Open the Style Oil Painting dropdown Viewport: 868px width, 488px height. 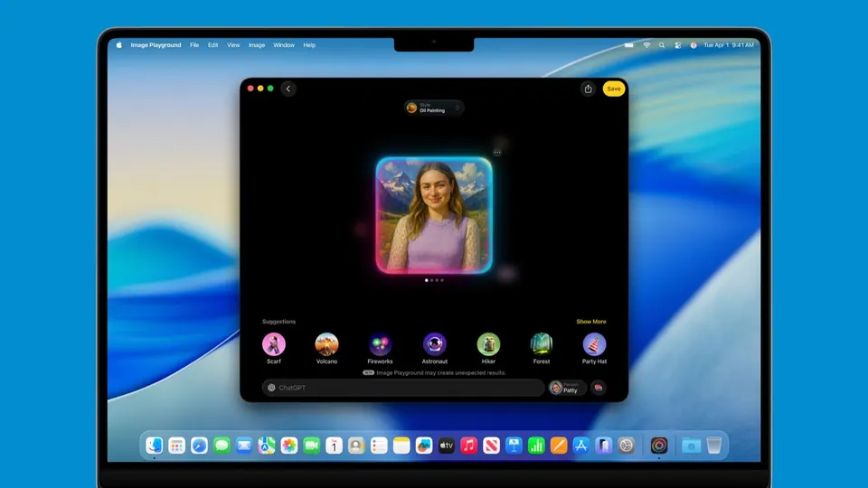click(434, 108)
